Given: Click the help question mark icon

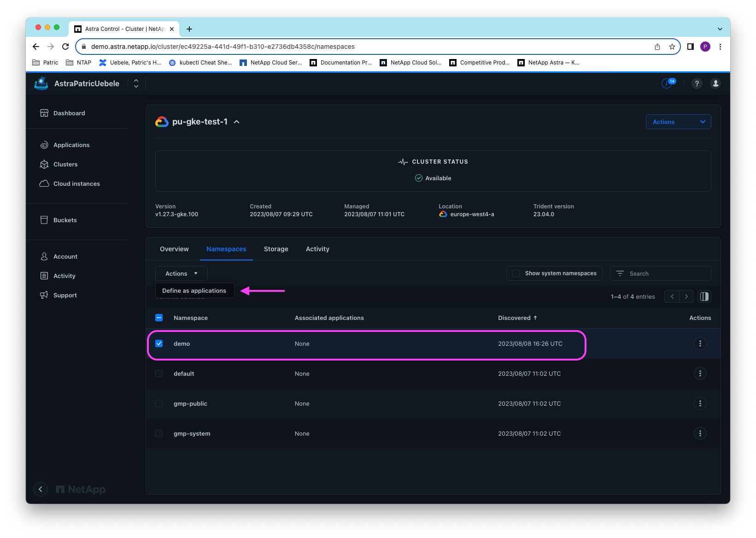Looking at the screenshot, I should pyautogui.click(x=697, y=83).
